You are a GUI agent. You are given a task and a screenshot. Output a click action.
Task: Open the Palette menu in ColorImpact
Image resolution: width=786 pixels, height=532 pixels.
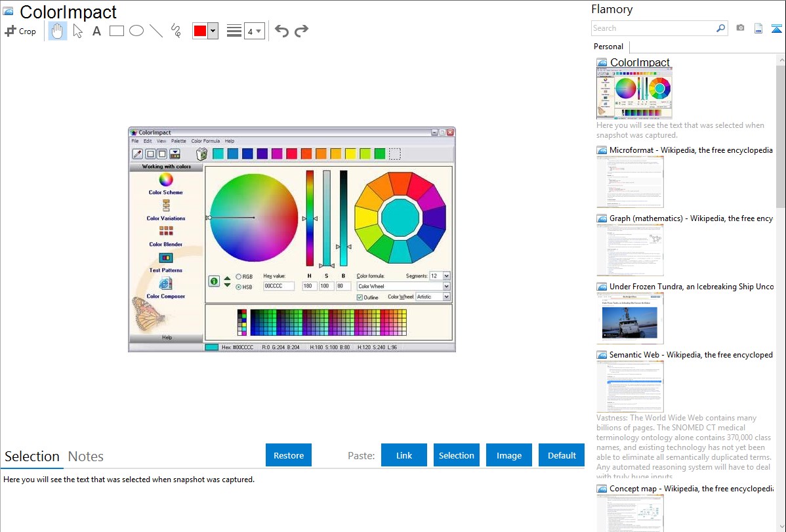178,142
